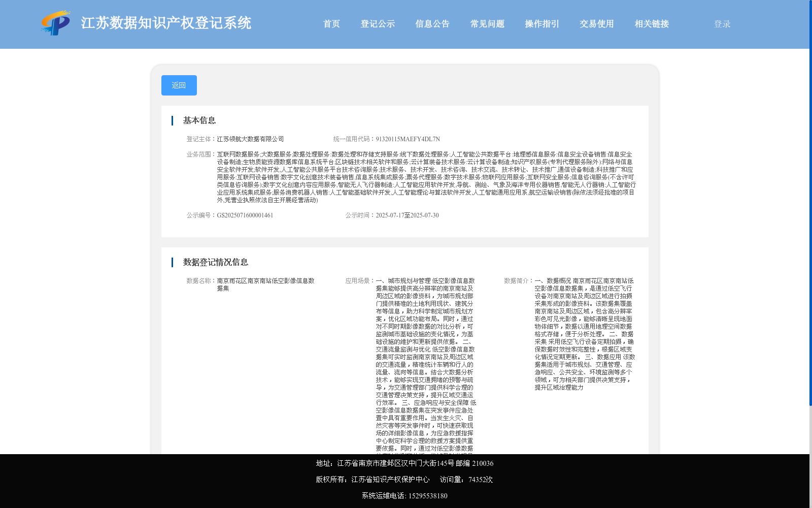The image size is (812, 508).
Task: Select credit code 91320115MAEFY4DL7N
Action: point(408,139)
